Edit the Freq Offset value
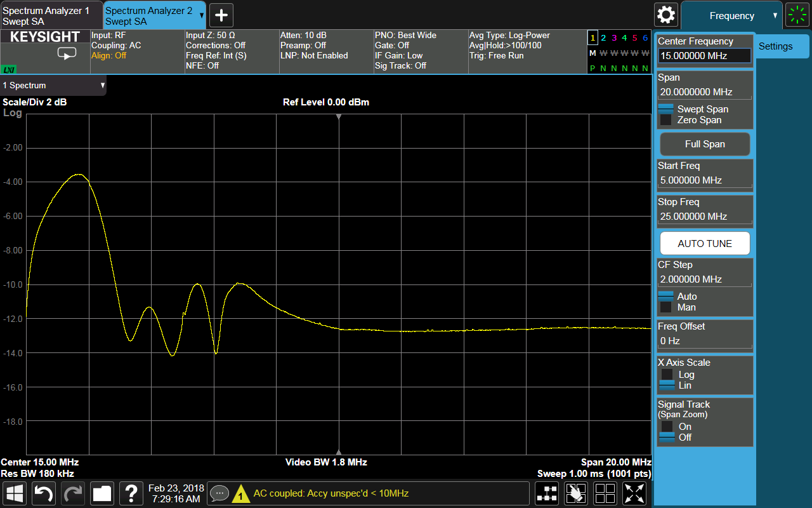The image size is (812, 508). [705, 341]
